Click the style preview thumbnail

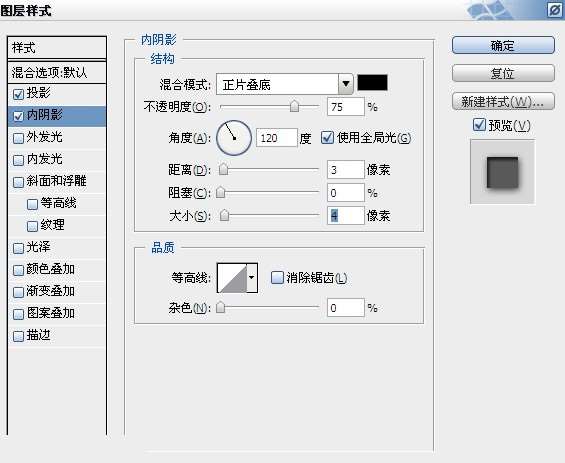(x=502, y=172)
